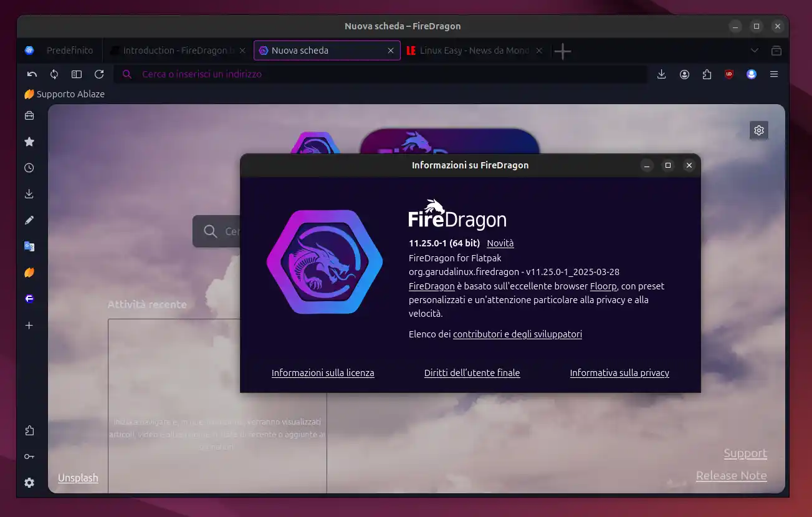812x517 pixels.
Task: Close the Informazioni su FireDragon dialog
Action: (x=689, y=165)
